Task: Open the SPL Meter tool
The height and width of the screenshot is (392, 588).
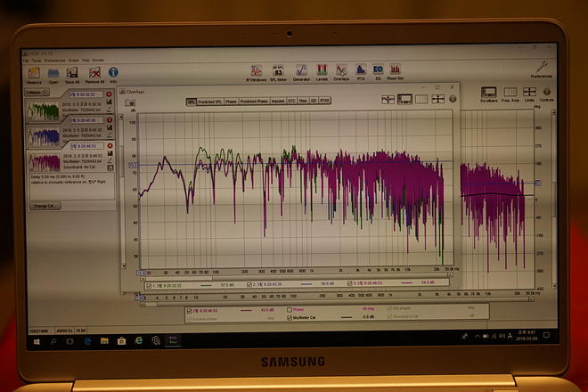Action: click(x=278, y=70)
